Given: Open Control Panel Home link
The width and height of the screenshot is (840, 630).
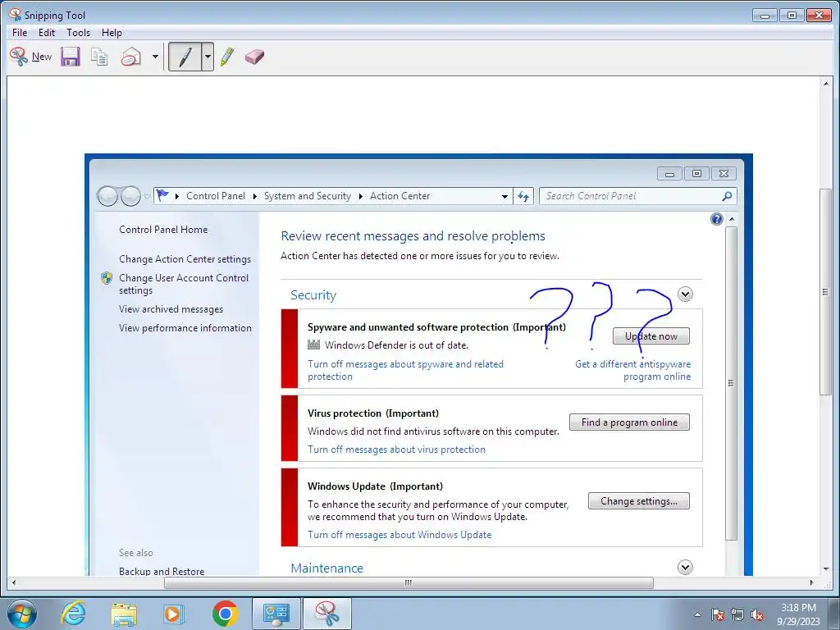Looking at the screenshot, I should (x=163, y=230).
